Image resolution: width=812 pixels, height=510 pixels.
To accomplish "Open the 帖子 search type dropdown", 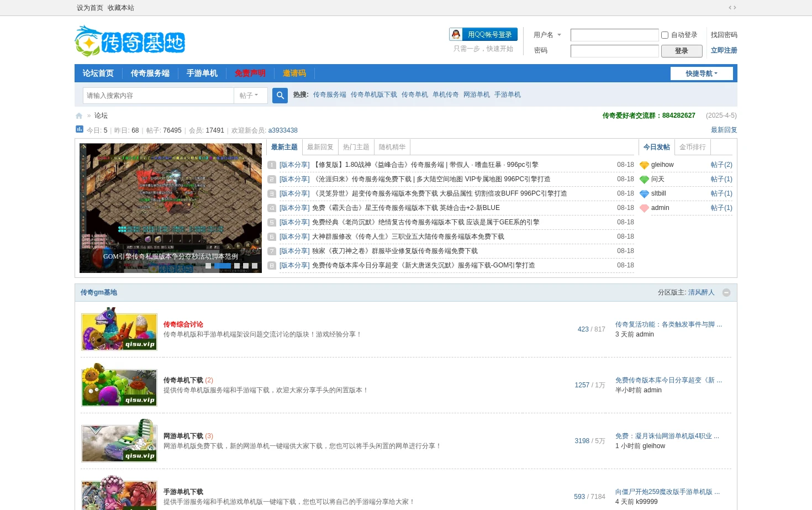I will (x=250, y=96).
